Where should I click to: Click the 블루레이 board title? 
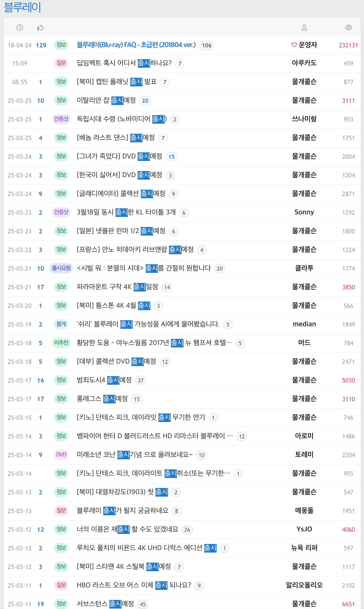(x=22, y=8)
